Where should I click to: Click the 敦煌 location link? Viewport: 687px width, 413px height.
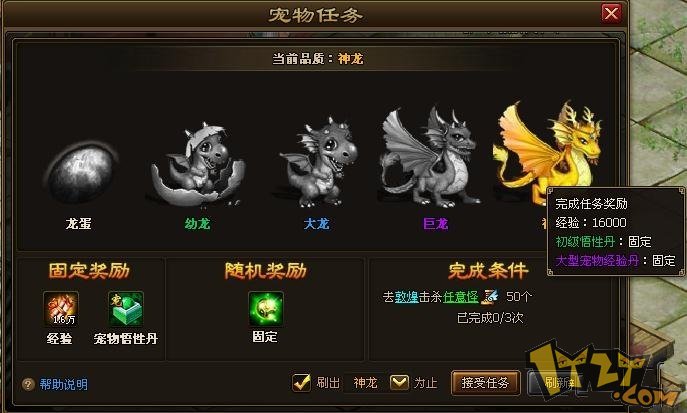[407, 297]
